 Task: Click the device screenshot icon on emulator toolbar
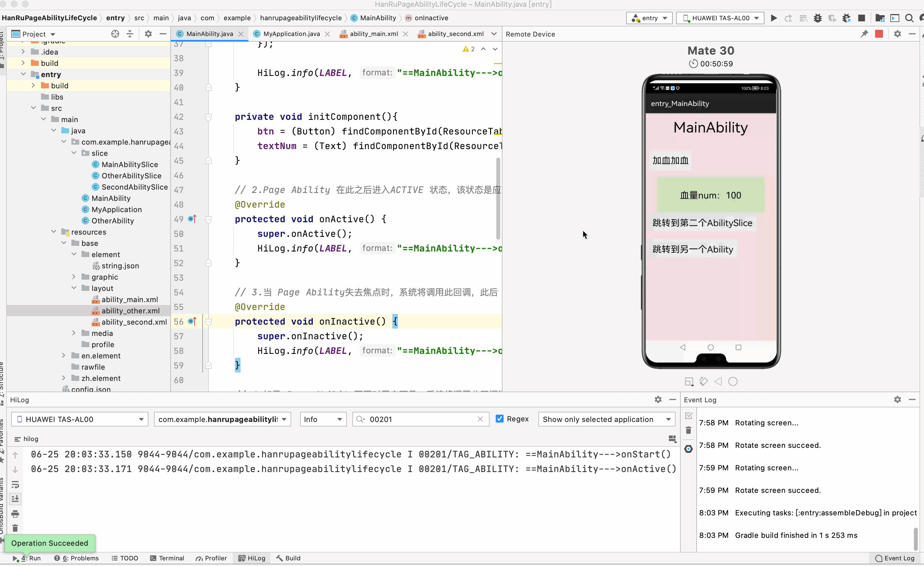coord(689,382)
